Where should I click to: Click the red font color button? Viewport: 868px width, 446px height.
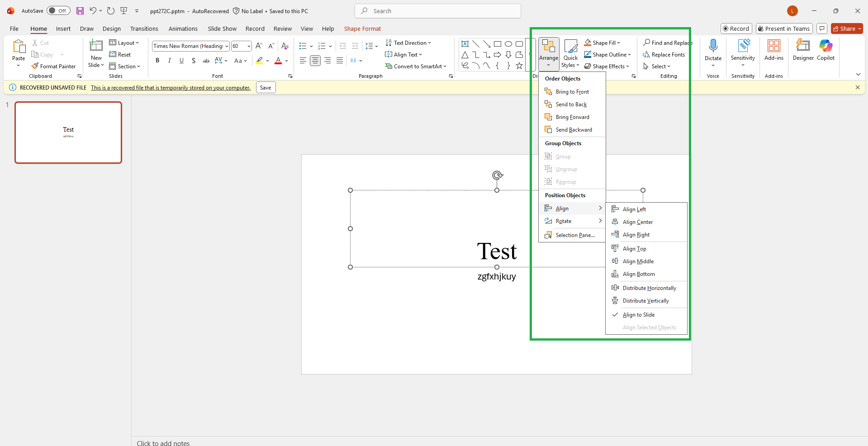(x=278, y=61)
